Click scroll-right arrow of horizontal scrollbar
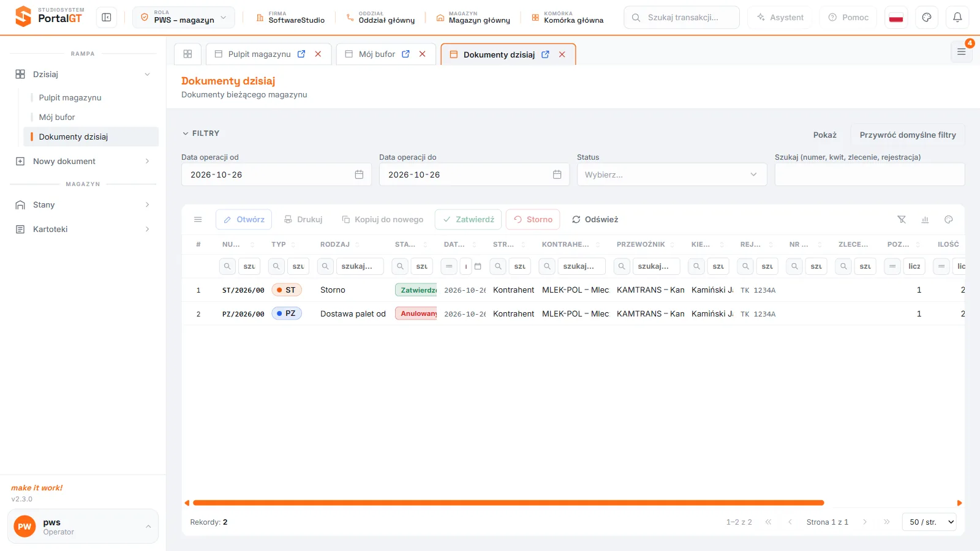Viewport: 980px width, 551px height. pyautogui.click(x=960, y=503)
